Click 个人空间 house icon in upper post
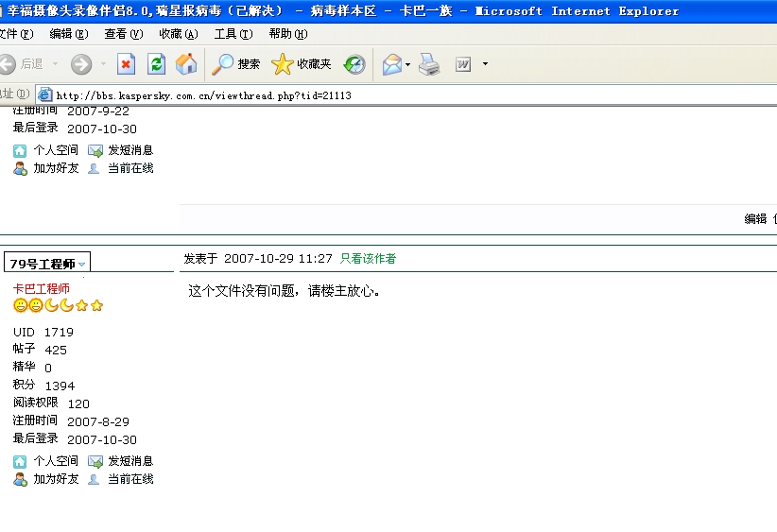Viewport: 777px width, 532px height. (x=20, y=151)
